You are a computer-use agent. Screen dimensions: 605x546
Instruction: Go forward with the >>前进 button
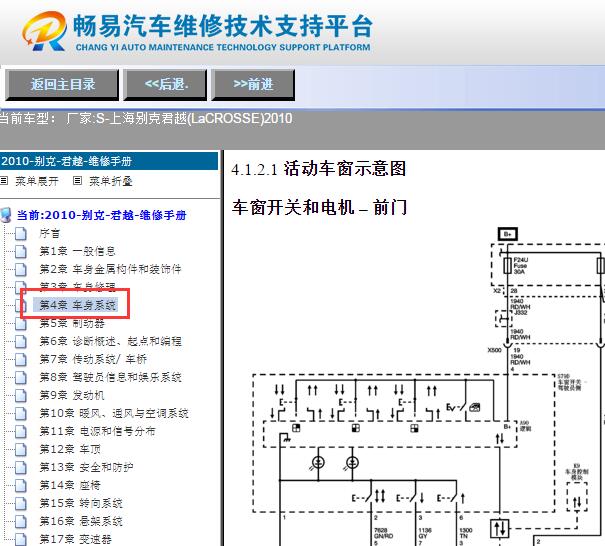click(x=253, y=85)
